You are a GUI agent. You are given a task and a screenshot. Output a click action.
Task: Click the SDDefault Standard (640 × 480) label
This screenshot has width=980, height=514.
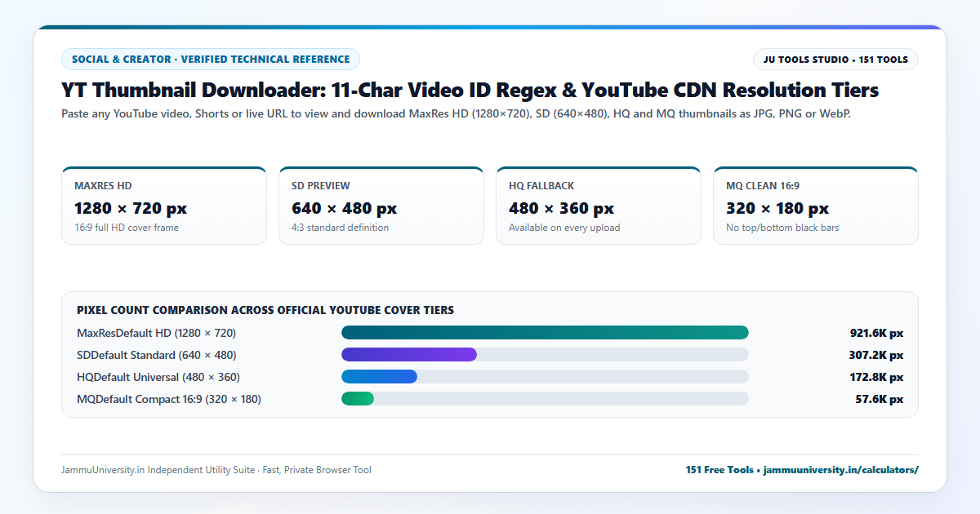[x=156, y=355]
